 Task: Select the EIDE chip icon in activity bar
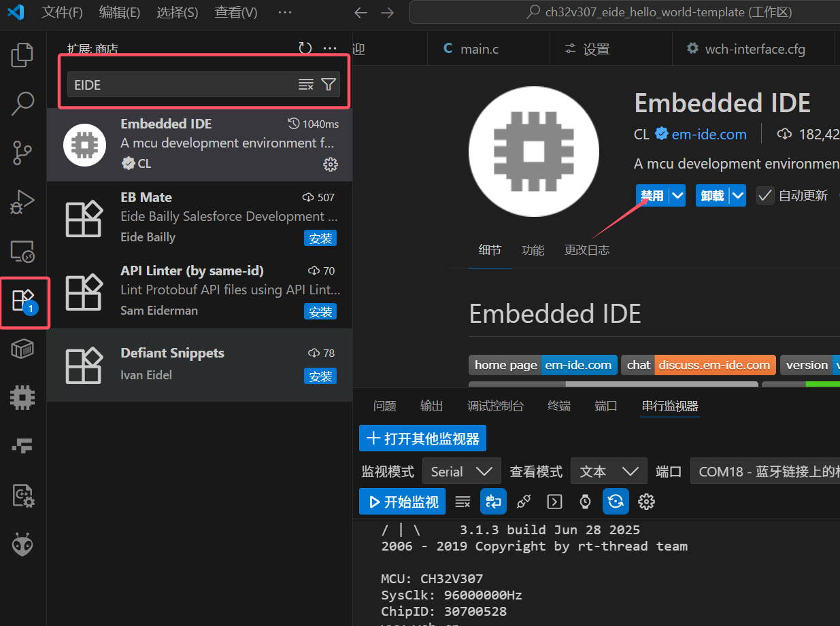click(22, 398)
